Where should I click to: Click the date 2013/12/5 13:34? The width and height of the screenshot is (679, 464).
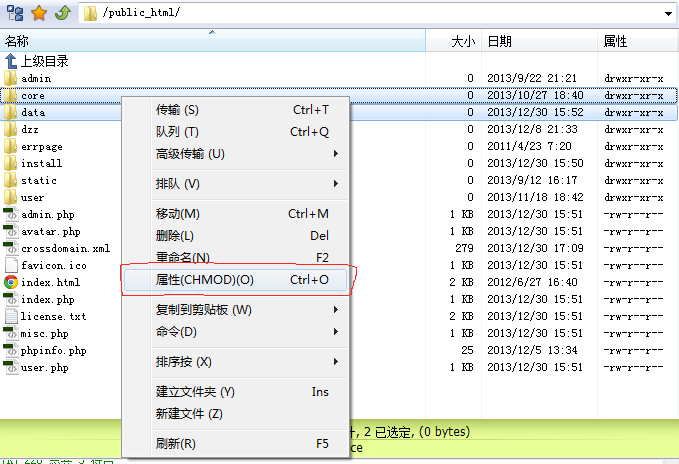click(x=532, y=350)
